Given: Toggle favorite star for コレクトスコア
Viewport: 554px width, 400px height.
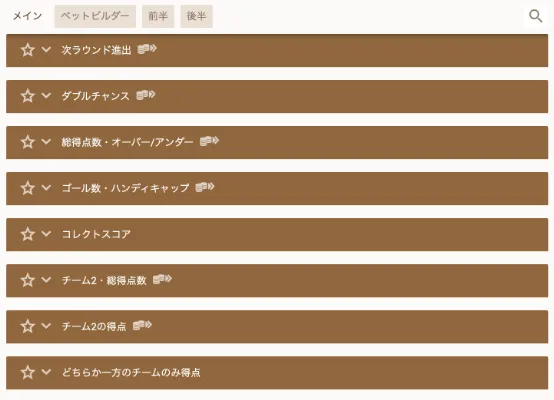Looking at the screenshot, I should (28, 234).
